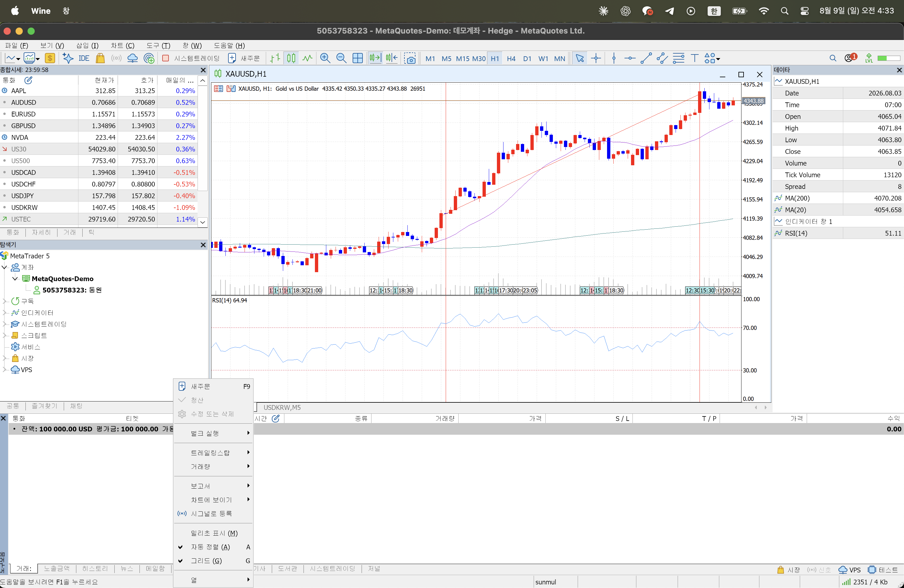Screen dimensions: 904x588
Task: Expand the 구독 tree node
Action: pyautogui.click(x=4, y=301)
